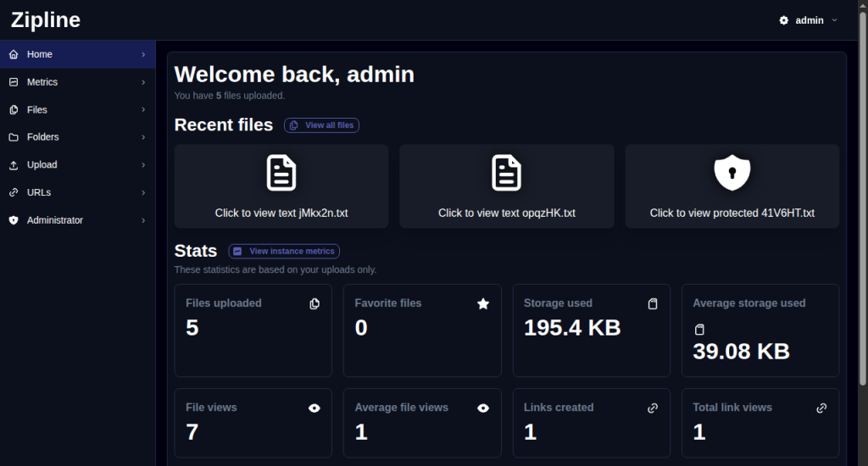868x466 pixels.
Task: Open the admin user dropdown arrow
Action: coord(834,20)
